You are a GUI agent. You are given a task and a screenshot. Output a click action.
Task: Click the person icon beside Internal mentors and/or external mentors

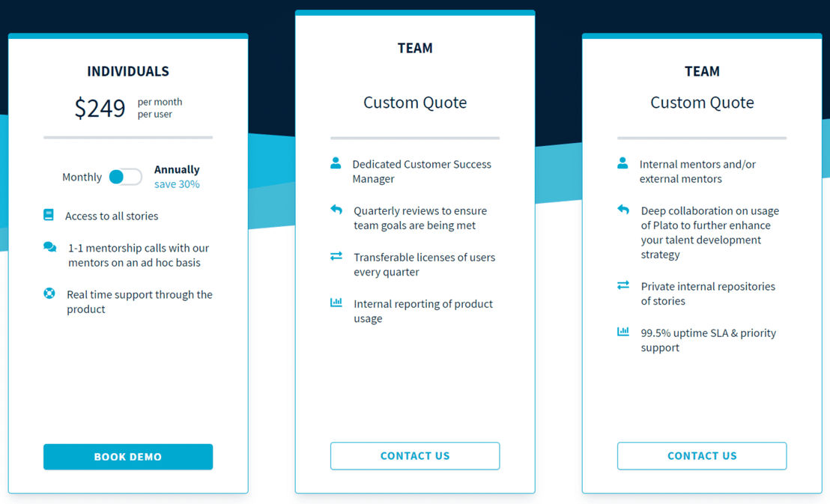(x=622, y=163)
